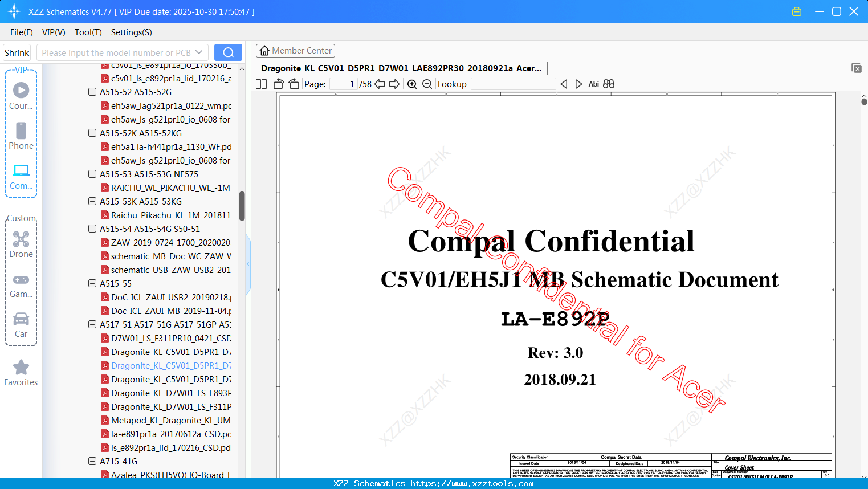Click the yellow toolbox icon in title bar

click(x=797, y=11)
